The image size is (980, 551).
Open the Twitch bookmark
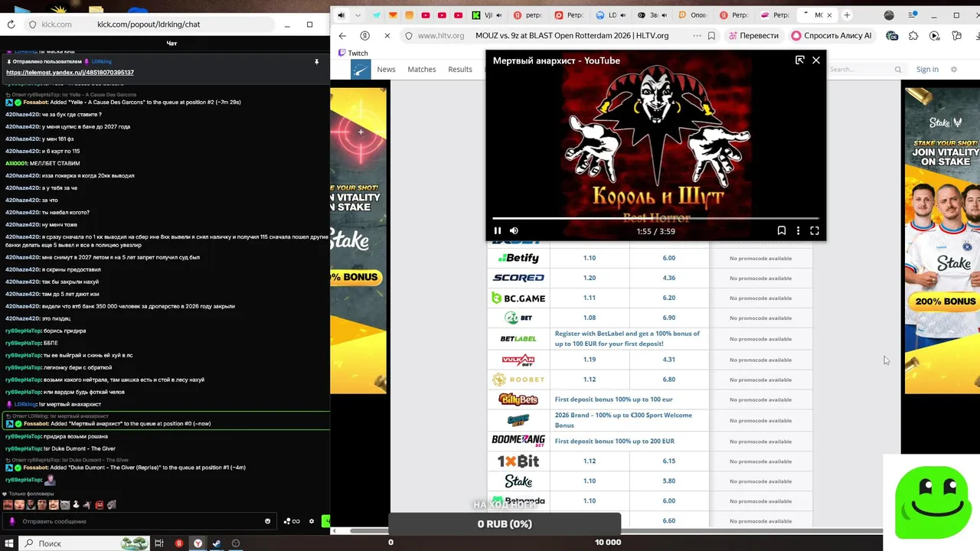coord(353,53)
